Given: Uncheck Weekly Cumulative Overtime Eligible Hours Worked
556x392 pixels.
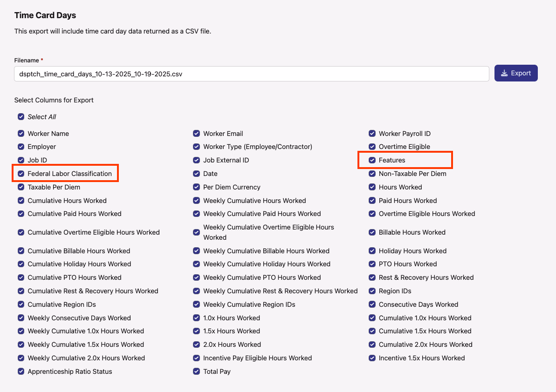Looking at the screenshot, I should click(x=197, y=232).
